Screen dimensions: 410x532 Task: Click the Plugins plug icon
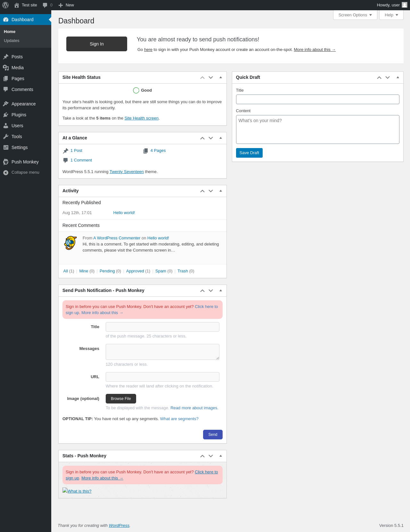coord(6,115)
